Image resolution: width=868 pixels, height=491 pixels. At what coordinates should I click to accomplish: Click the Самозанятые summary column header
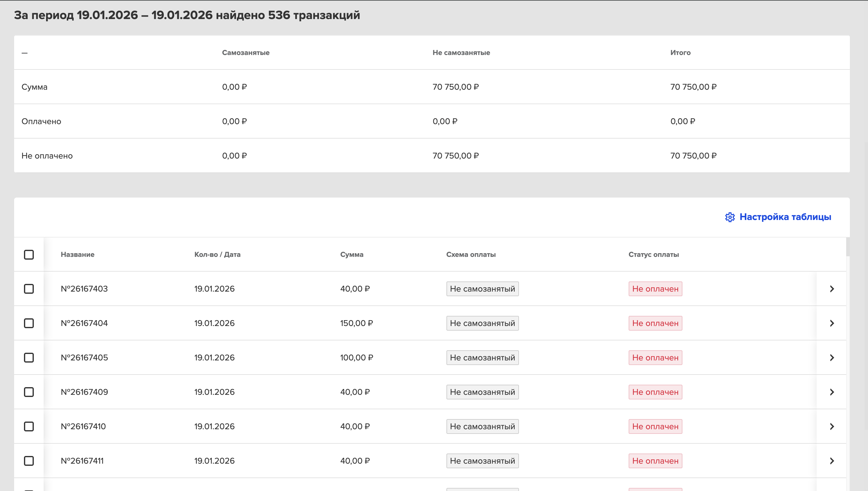(245, 53)
